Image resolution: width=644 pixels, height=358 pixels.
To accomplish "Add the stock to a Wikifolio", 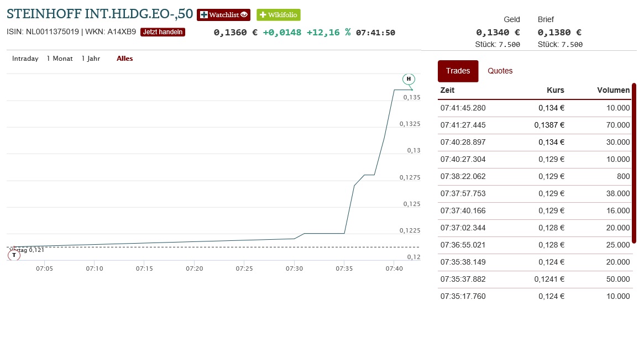I will [278, 15].
